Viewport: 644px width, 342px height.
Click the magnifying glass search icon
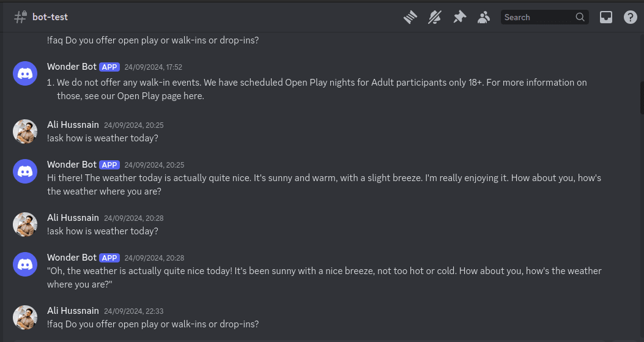click(580, 17)
